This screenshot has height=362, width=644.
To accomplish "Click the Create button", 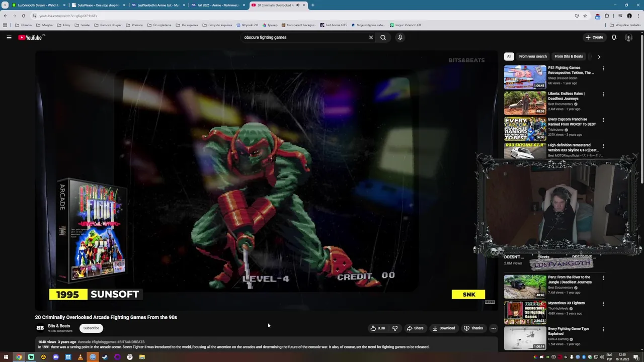I will [594, 37].
